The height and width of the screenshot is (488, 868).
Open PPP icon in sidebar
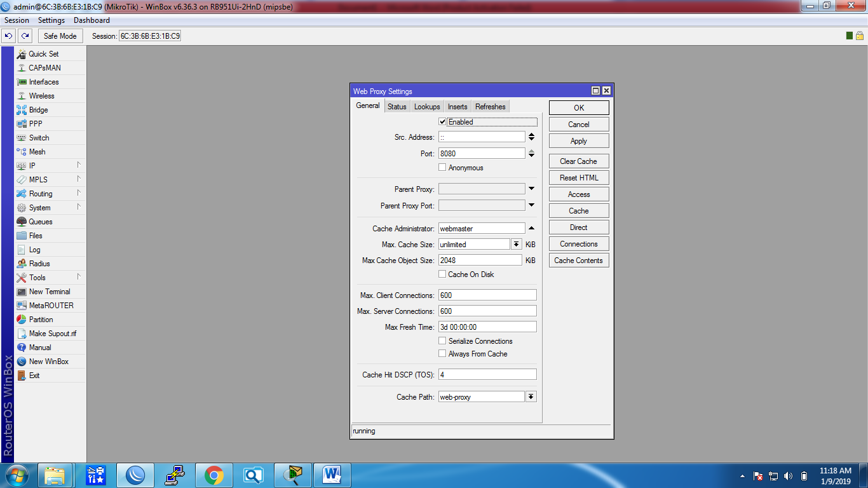point(22,124)
